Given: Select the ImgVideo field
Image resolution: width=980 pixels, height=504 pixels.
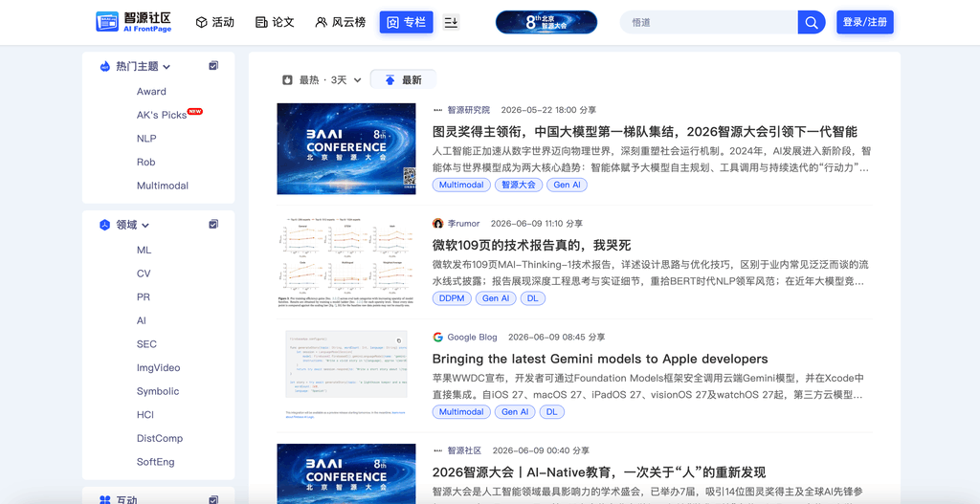Looking at the screenshot, I should pyautogui.click(x=158, y=368).
